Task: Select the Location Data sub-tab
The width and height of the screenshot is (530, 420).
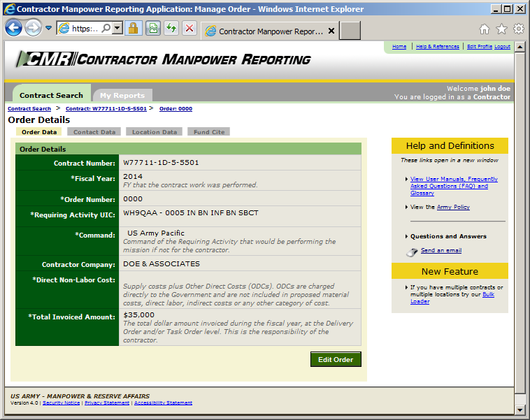Action: pos(155,132)
